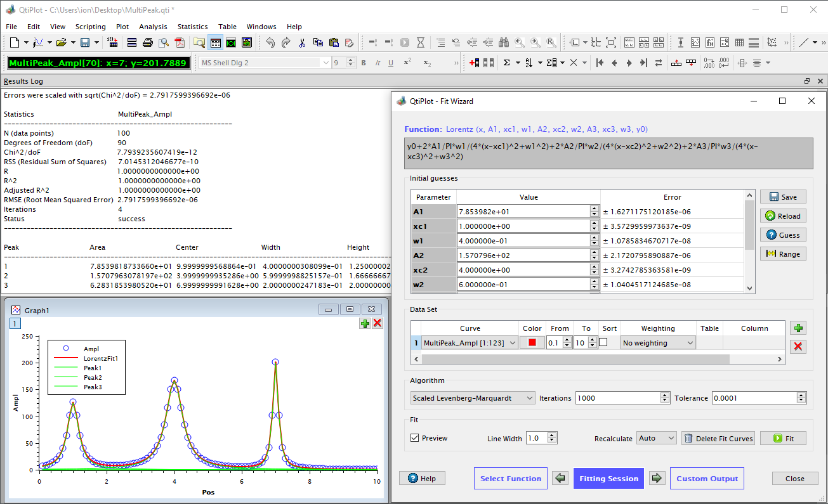
Task: Click the binoculars Find icon
Action: click(x=504, y=42)
